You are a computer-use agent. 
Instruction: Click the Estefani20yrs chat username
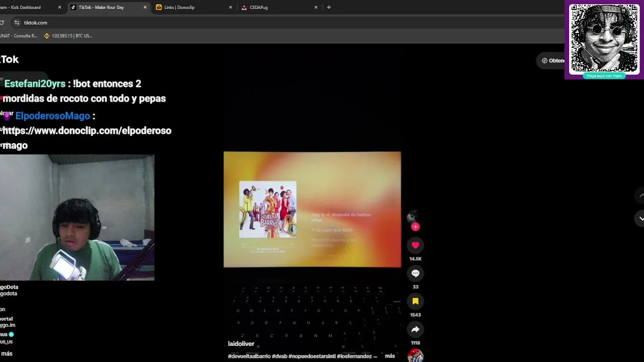pos(35,83)
